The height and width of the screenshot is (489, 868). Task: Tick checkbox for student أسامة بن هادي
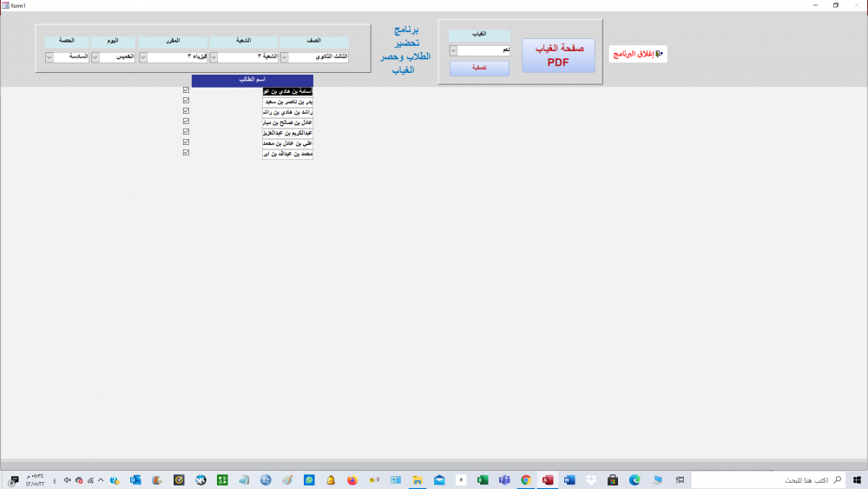(x=186, y=89)
